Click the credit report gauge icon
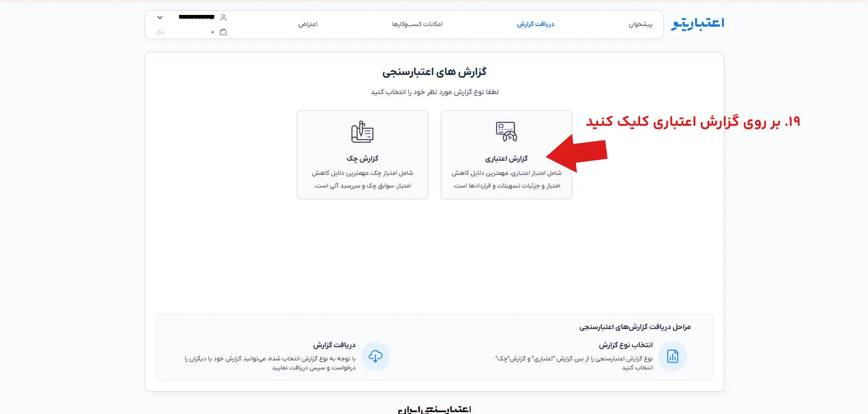This screenshot has height=414, width=868. [506, 132]
